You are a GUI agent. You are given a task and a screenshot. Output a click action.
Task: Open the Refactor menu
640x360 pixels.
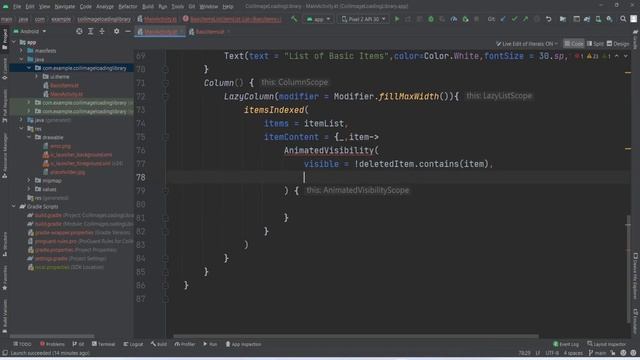[x=128, y=7]
